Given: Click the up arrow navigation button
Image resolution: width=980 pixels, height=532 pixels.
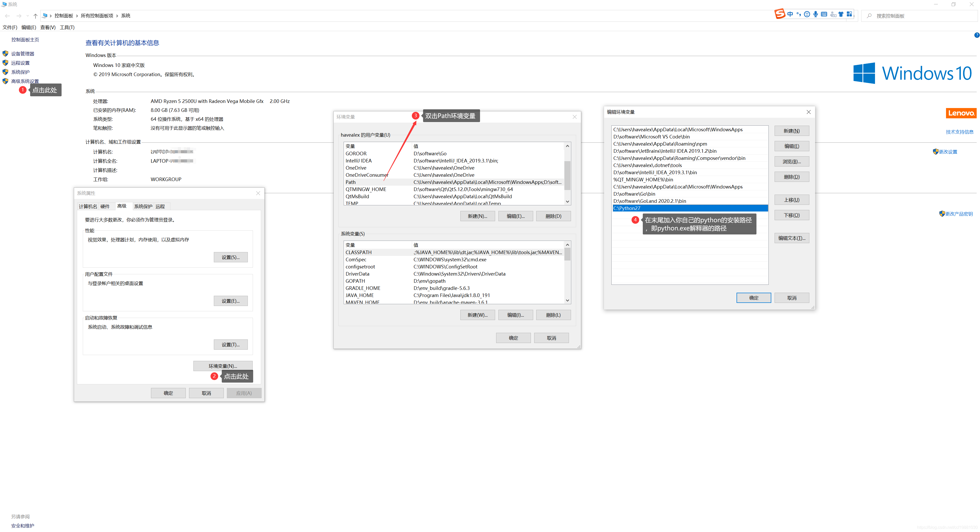Looking at the screenshot, I should (x=35, y=16).
